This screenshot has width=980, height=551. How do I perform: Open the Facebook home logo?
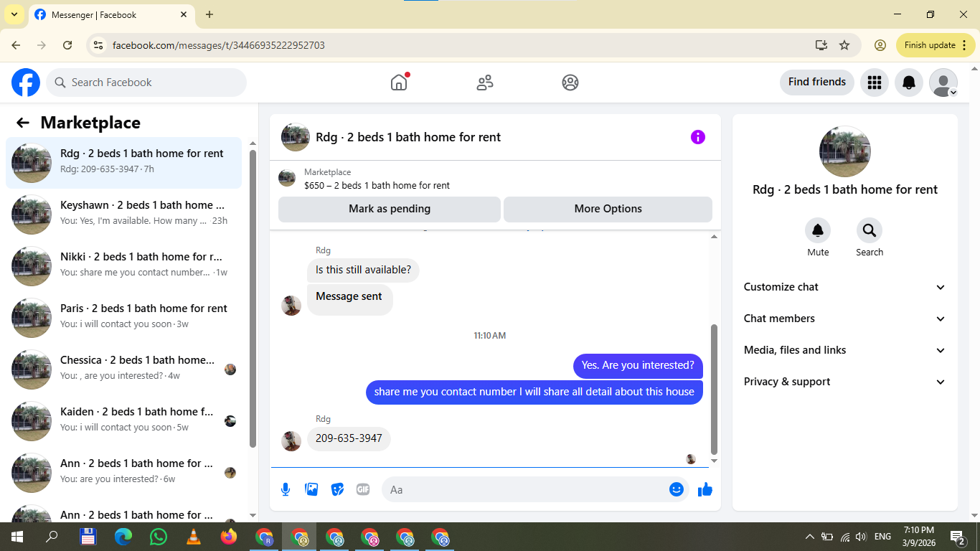click(26, 83)
